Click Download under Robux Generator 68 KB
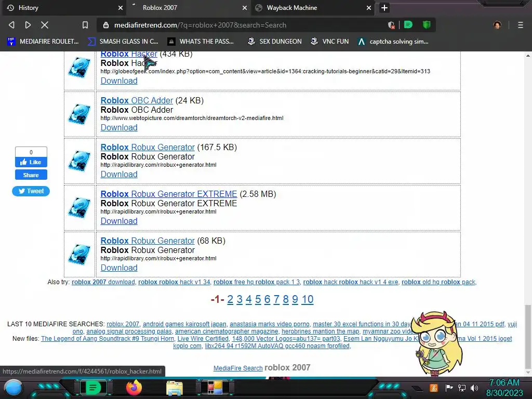Image resolution: width=532 pixels, height=399 pixels. coord(119,268)
